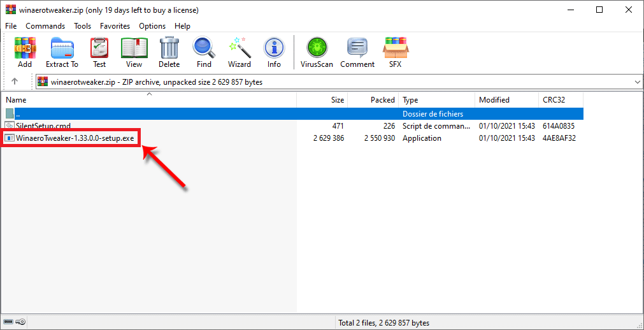Select WinaeroTweaker-1.33.0.0-setup.exe file

pyautogui.click(x=75, y=138)
